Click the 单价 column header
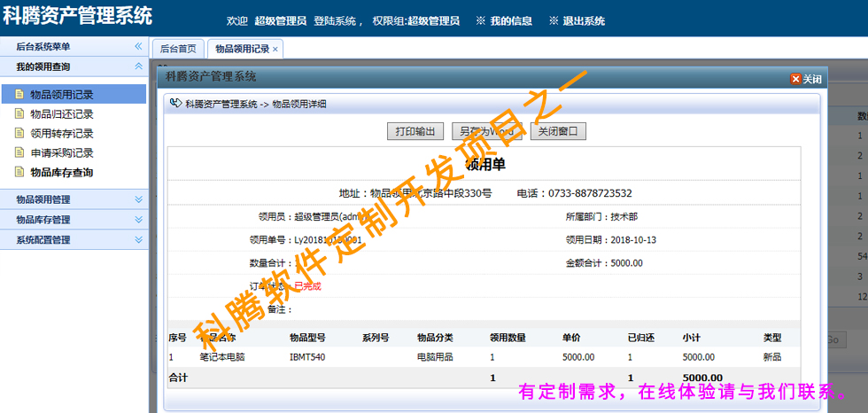The image size is (868, 413). 571,338
